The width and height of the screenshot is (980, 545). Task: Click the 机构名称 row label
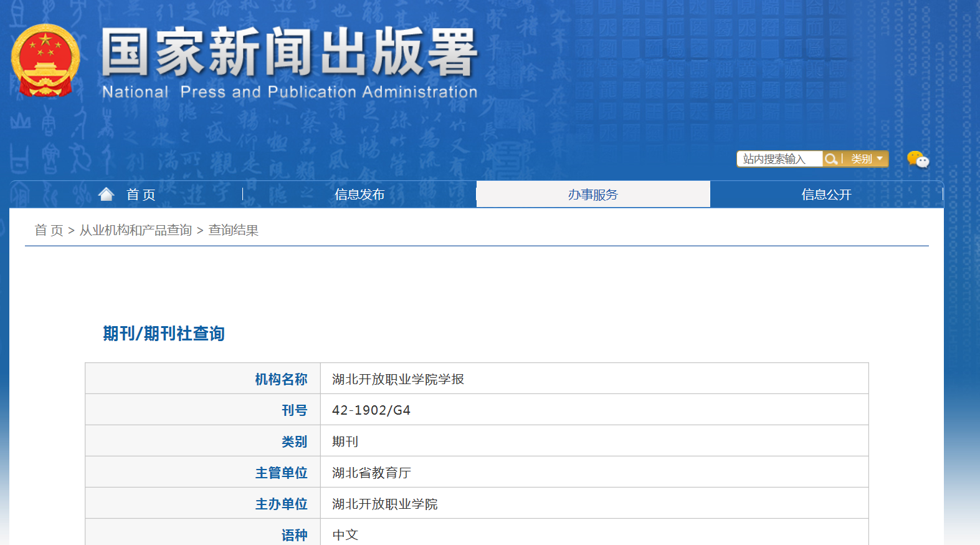pyautogui.click(x=281, y=379)
